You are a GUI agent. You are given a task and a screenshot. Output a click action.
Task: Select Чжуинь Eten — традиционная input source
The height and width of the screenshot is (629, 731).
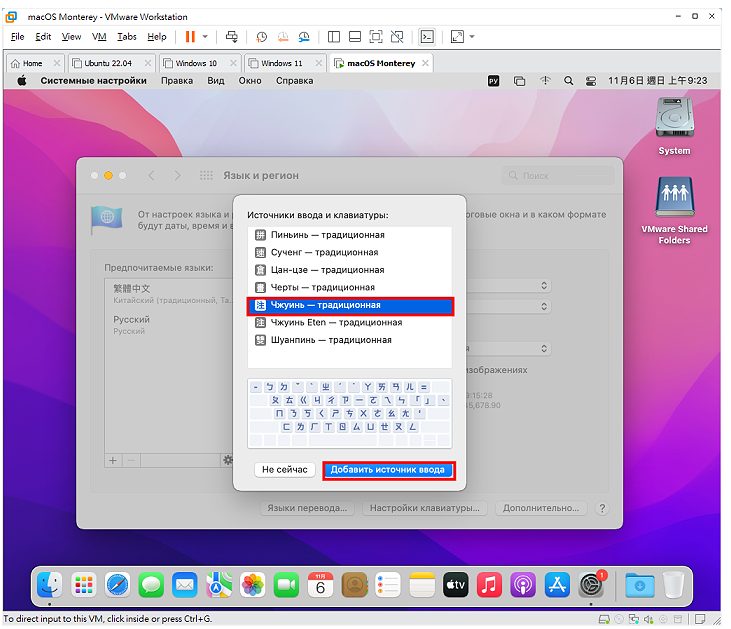(350, 323)
